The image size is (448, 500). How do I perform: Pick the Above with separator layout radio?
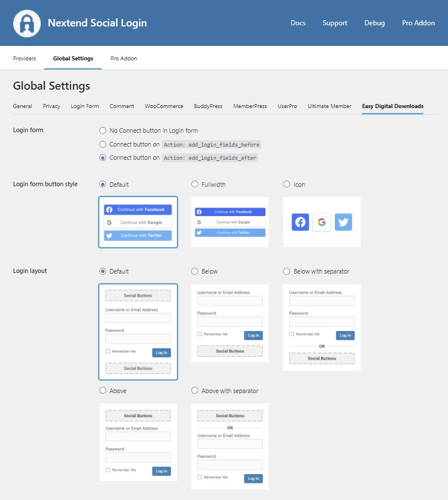pos(195,391)
